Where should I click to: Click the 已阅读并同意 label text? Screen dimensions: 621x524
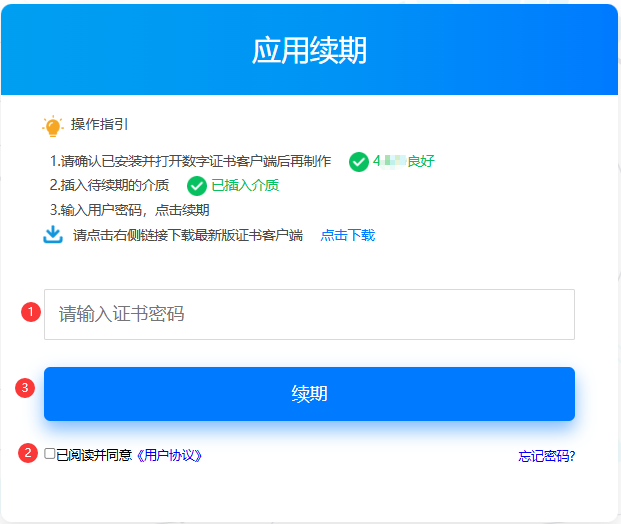tap(94, 455)
